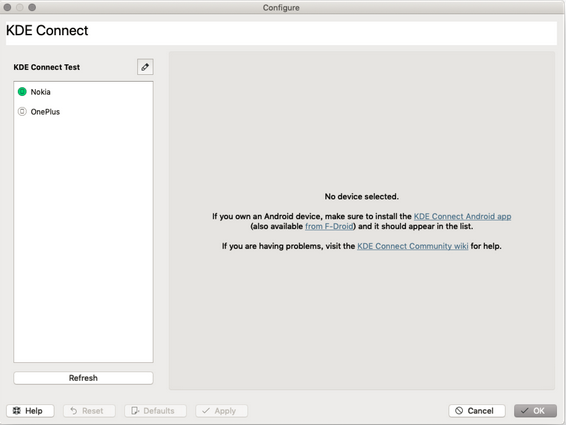Click the KDE Connect Test device name label
This screenshot has width=566, height=425.
47,67
